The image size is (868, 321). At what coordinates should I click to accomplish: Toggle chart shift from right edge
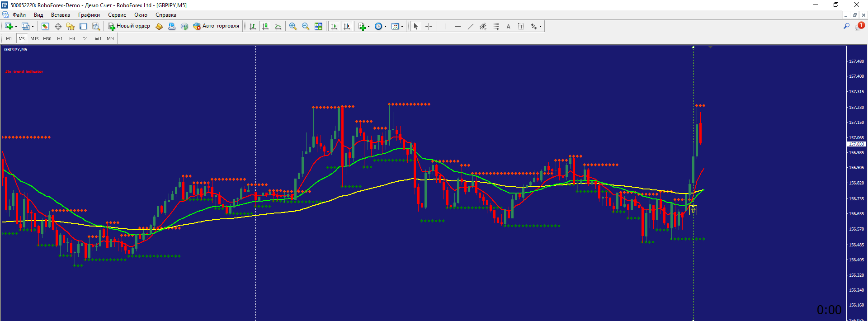tap(347, 26)
